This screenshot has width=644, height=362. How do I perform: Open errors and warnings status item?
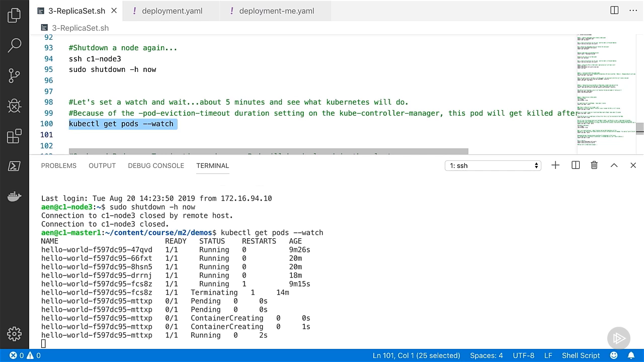click(25, 355)
